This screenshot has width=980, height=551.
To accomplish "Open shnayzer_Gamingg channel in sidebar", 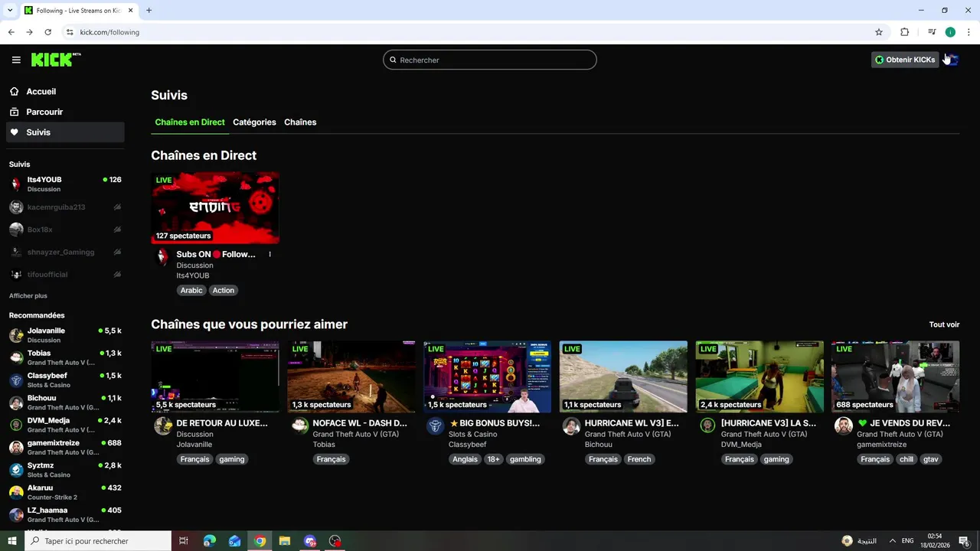I will (65, 252).
